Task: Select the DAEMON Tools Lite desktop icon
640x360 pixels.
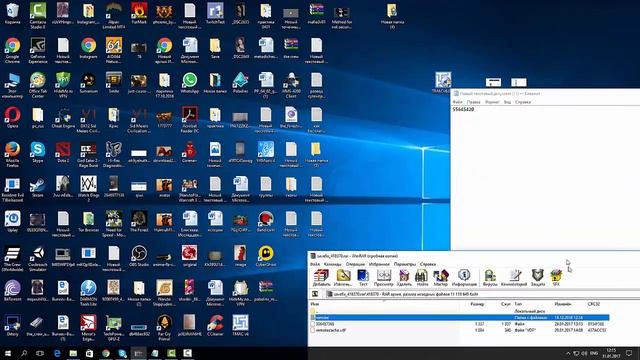Action: point(89,293)
